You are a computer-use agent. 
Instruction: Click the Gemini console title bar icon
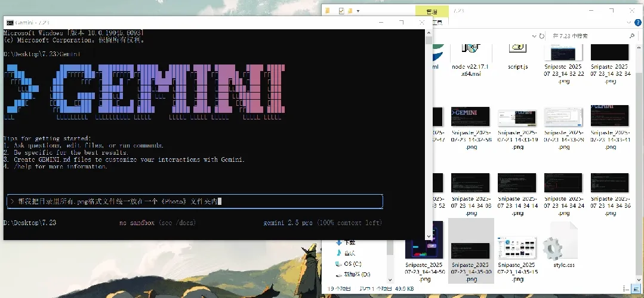coord(10,23)
